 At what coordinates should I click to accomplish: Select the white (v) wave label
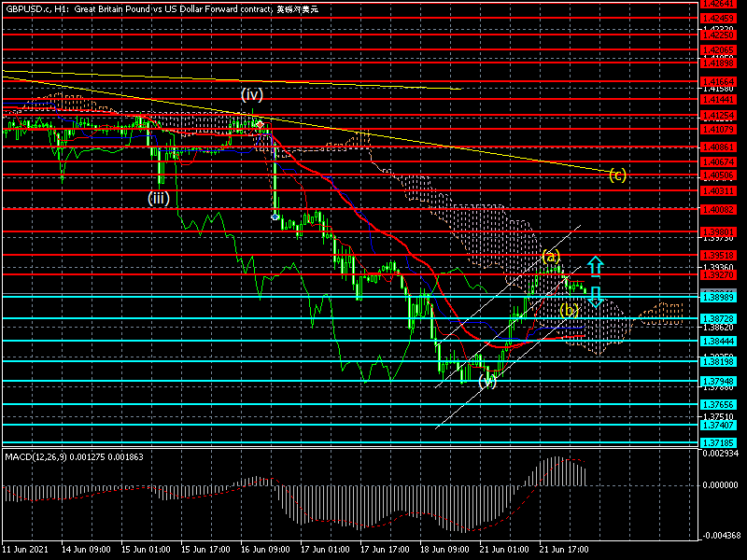tap(487, 381)
